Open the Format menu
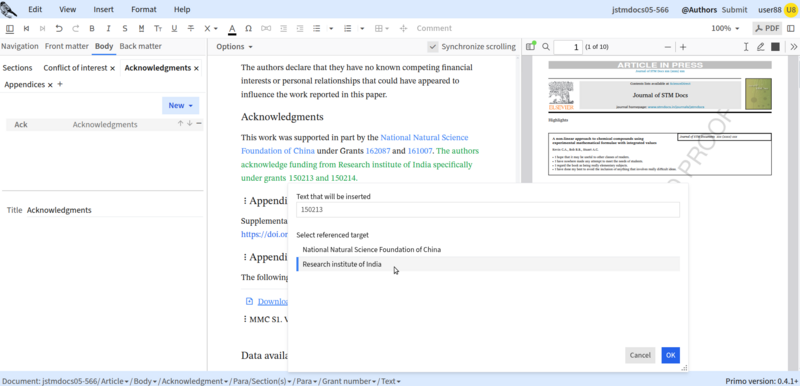The height and width of the screenshot is (386, 800). point(144,10)
